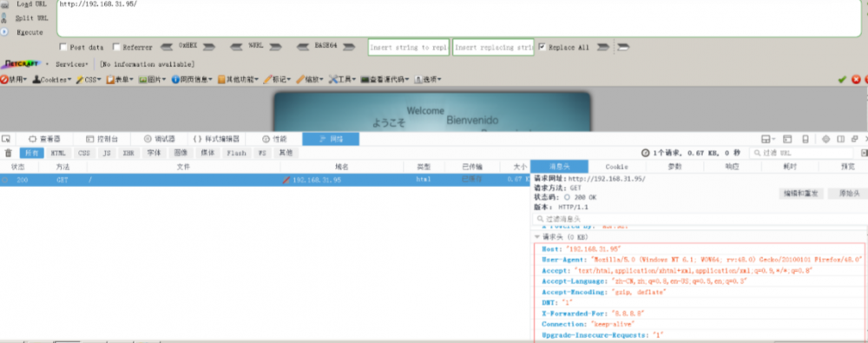Click the green checkmark status icon
The image size is (868, 343).
(842, 80)
